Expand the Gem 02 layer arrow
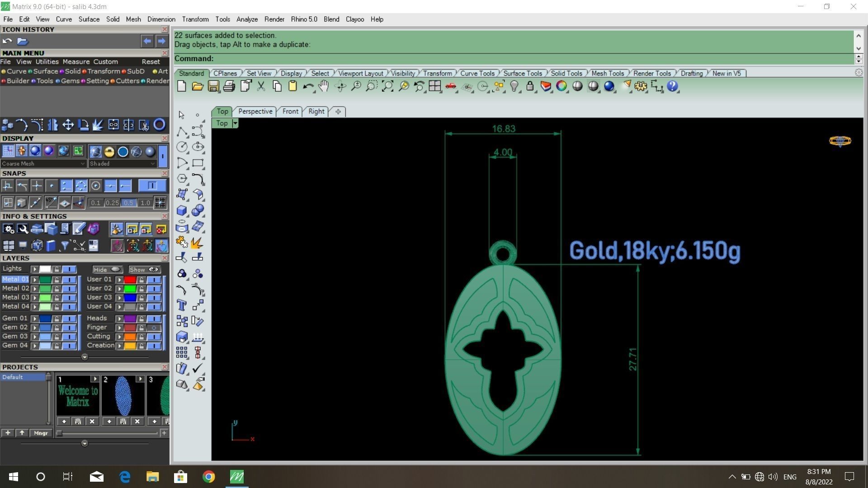The image size is (868, 488). tap(35, 328)
